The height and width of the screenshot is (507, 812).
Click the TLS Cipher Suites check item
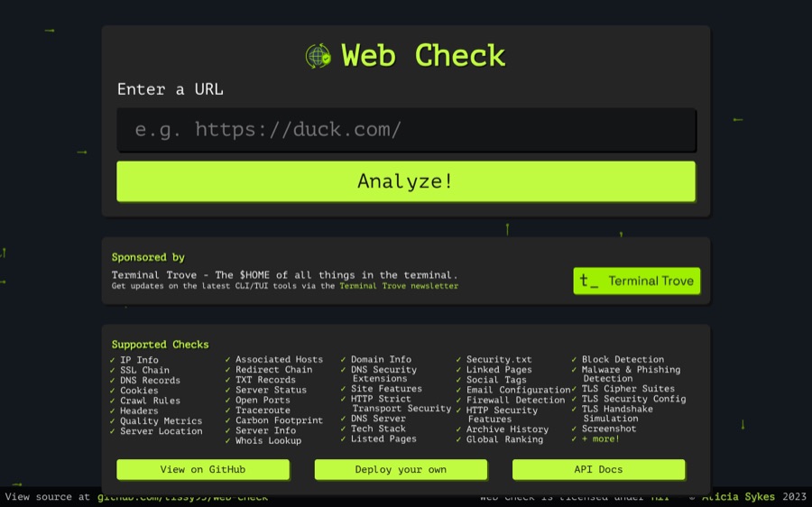point(628,389)
